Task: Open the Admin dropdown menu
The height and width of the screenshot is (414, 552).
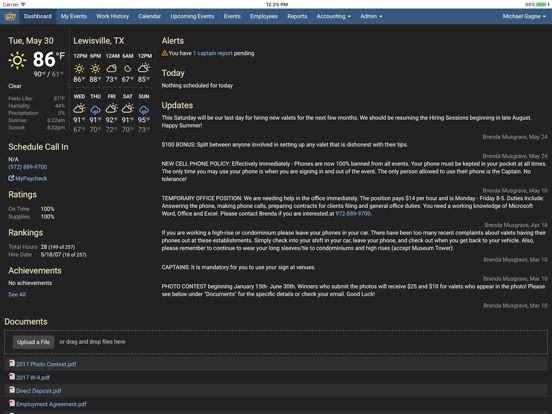Action: 371,16
